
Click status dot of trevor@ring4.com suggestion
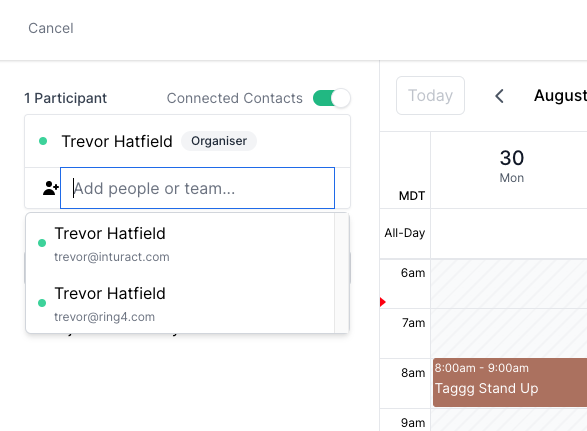tap(42, 303)
